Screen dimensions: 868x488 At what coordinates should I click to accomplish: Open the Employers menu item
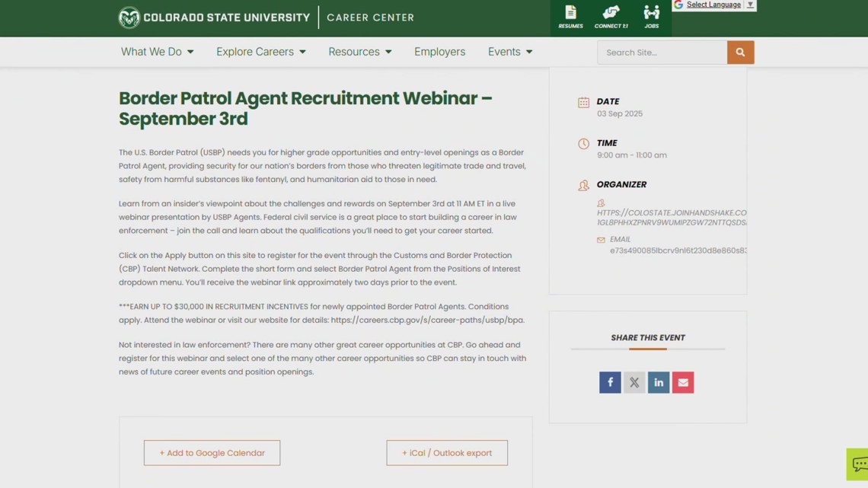[439, 51]
